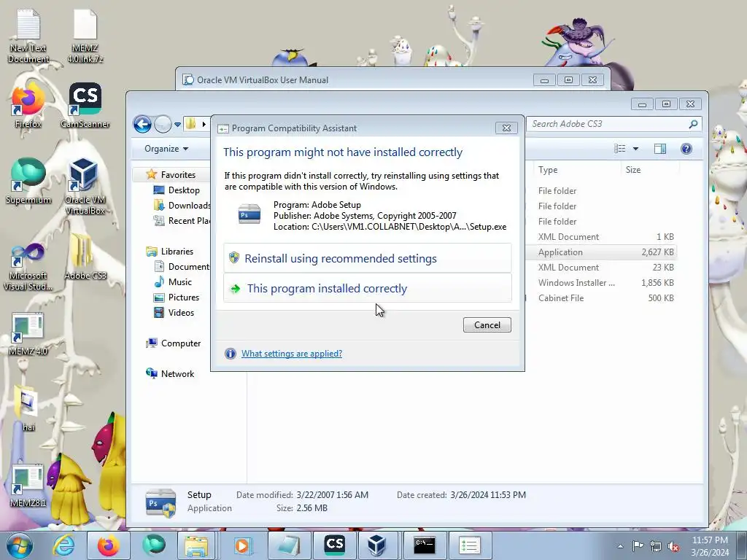The width and height of the screenshot is (747, 560).
Task: Select the Supermium desktop icon
Action: tap(28, 181)
